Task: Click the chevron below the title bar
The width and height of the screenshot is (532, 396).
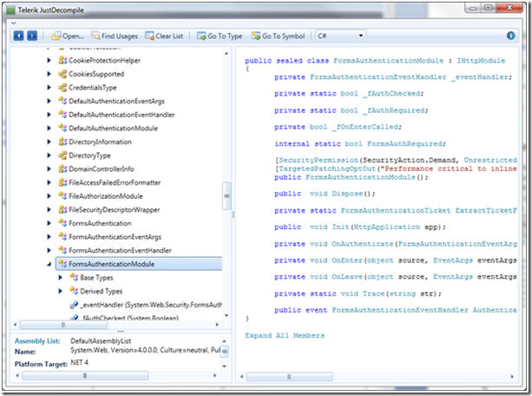Action: (x=14, y=23)
